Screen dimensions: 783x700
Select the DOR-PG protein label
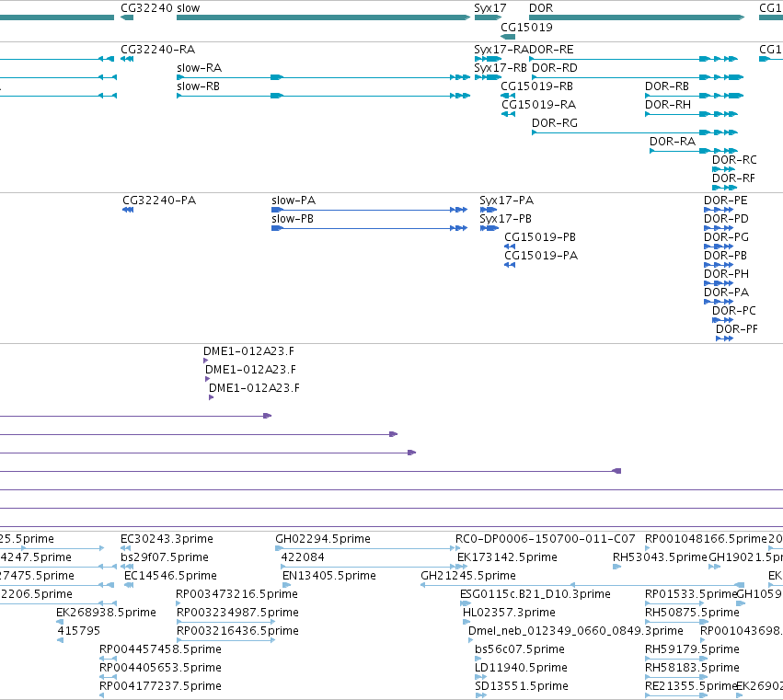[x=726, y=237]
